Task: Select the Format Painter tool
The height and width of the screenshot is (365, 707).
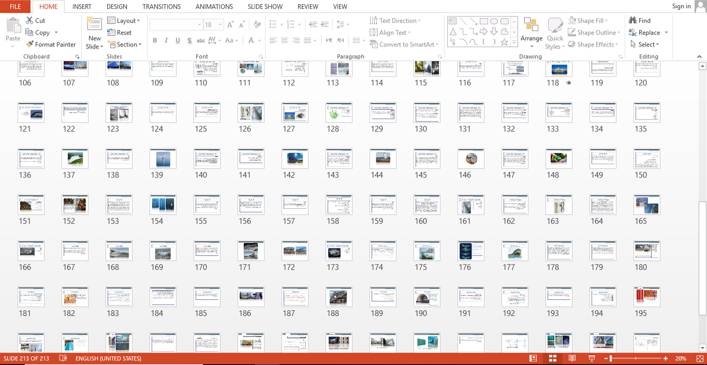Action: [x=51, y=45]
